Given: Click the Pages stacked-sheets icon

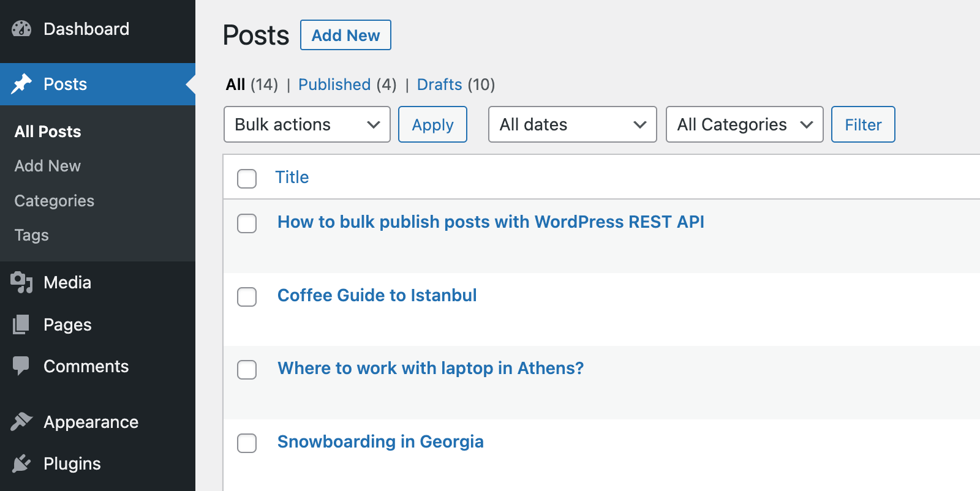Looking at the screenshot, I should tap(21, 324).
